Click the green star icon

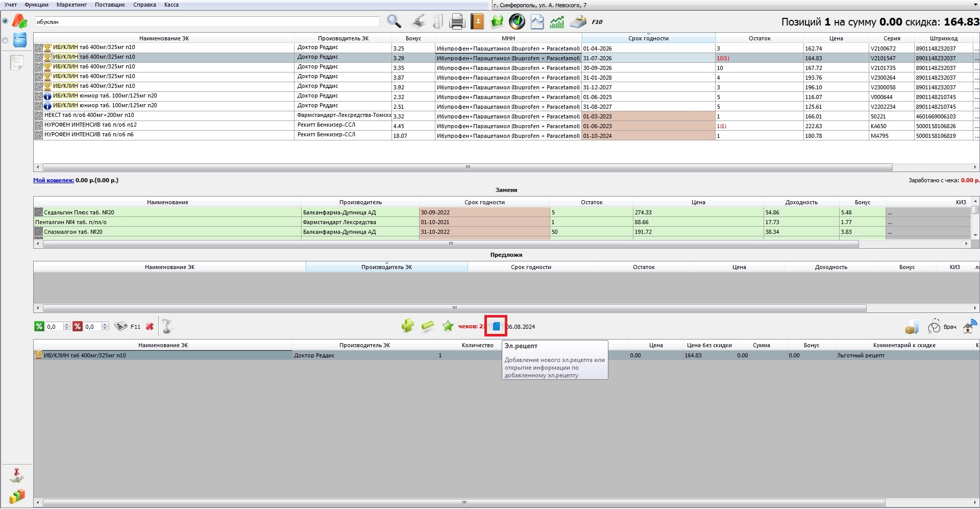[x=448, y=326]
